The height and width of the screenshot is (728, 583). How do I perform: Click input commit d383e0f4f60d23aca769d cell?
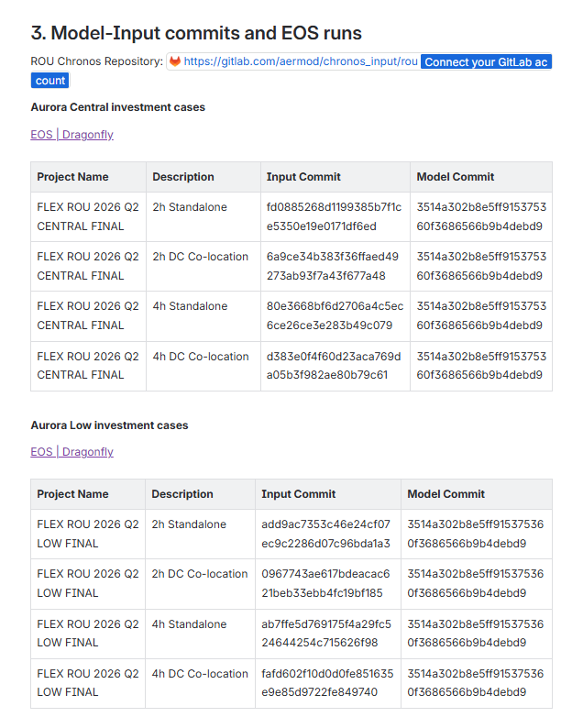[335, 366]
